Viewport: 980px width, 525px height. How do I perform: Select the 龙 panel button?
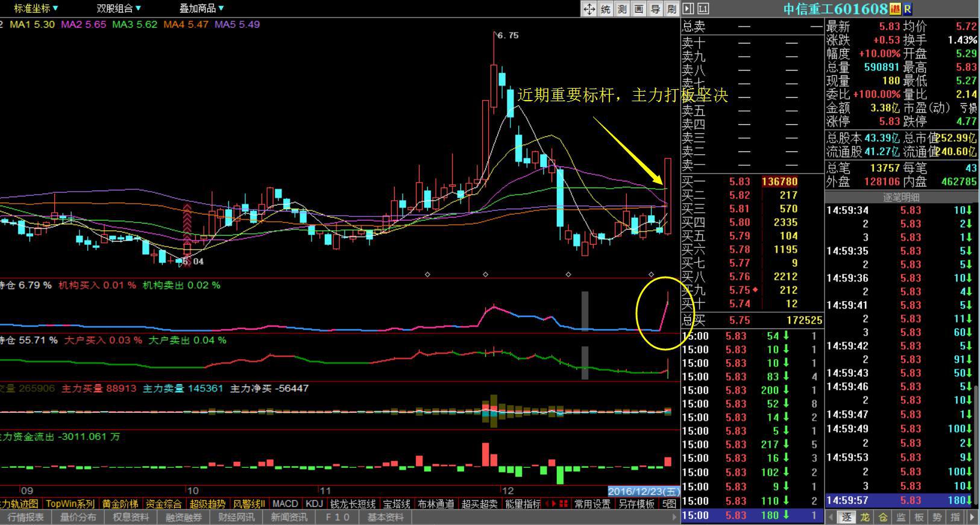coord(865,517)
